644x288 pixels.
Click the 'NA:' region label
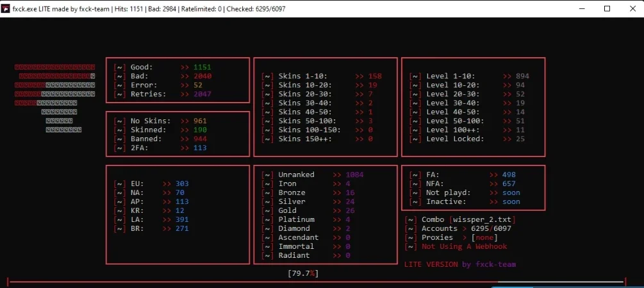(x=137, y=192)
